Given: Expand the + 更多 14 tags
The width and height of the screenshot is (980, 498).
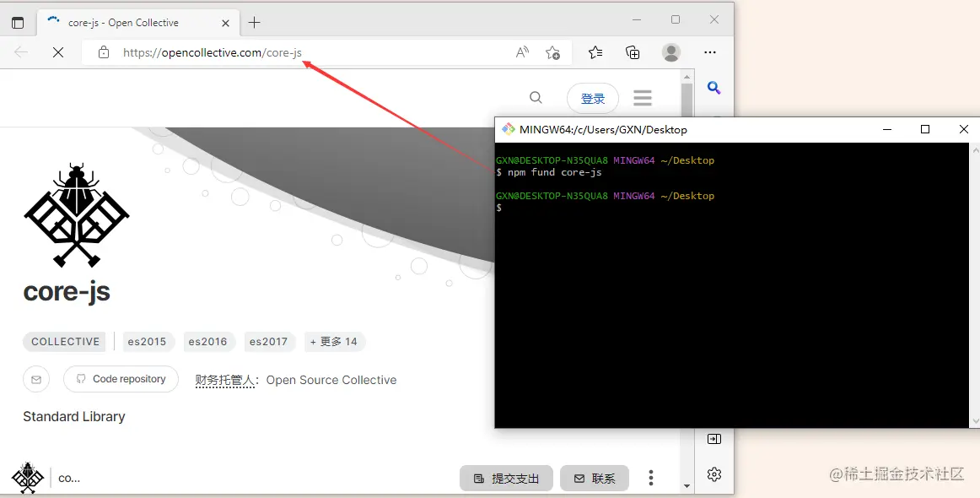Looking at the screenshot, I should [x=334, y=342].
